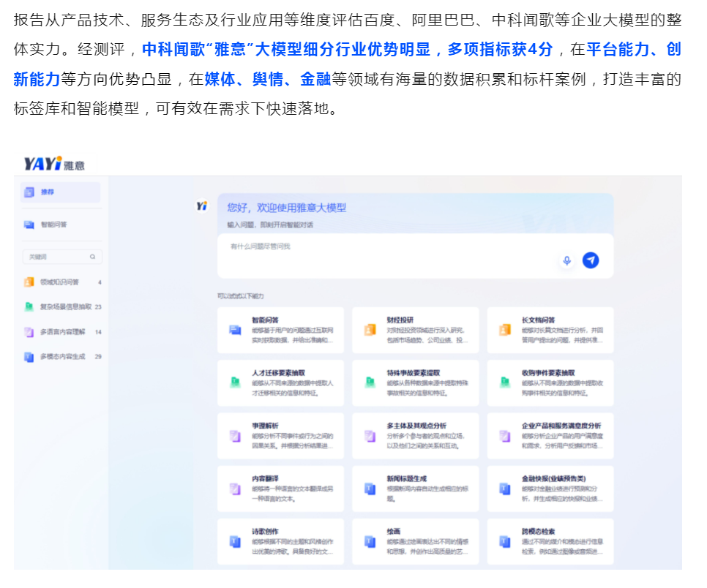Click the search magnifier in keyword box

pos(92,257)
